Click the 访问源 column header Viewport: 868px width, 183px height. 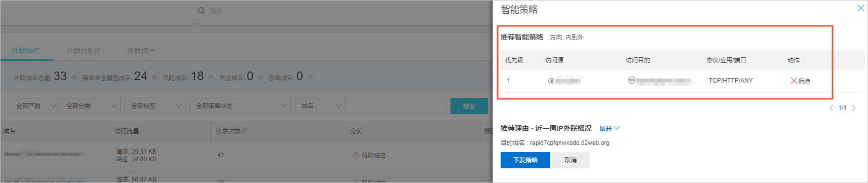click(x=554, y=60)
